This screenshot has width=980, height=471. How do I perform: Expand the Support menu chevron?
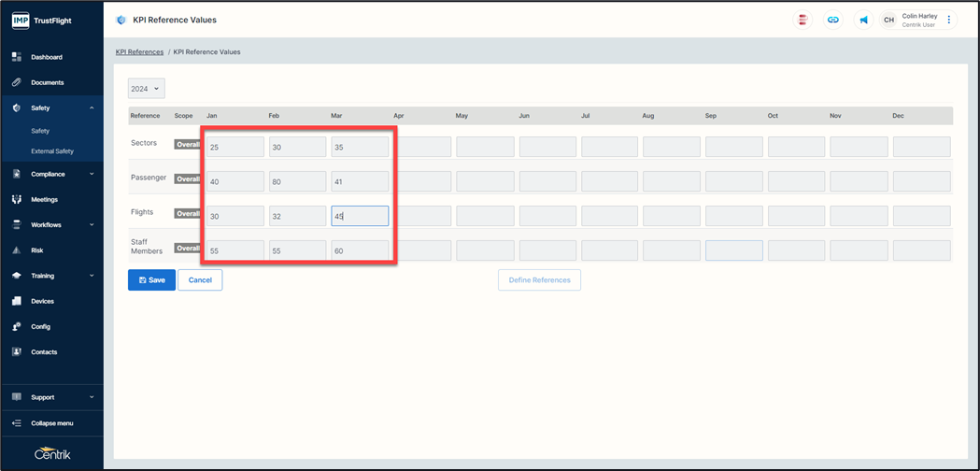click(92, 397)
